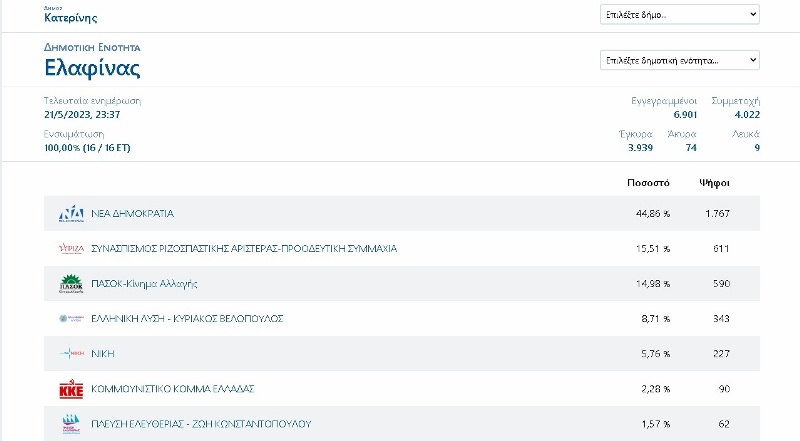The width and height of the screenshot is (800, 441).
Task: Click the 5,76 % percentage value
Action: tap(656, 353)
